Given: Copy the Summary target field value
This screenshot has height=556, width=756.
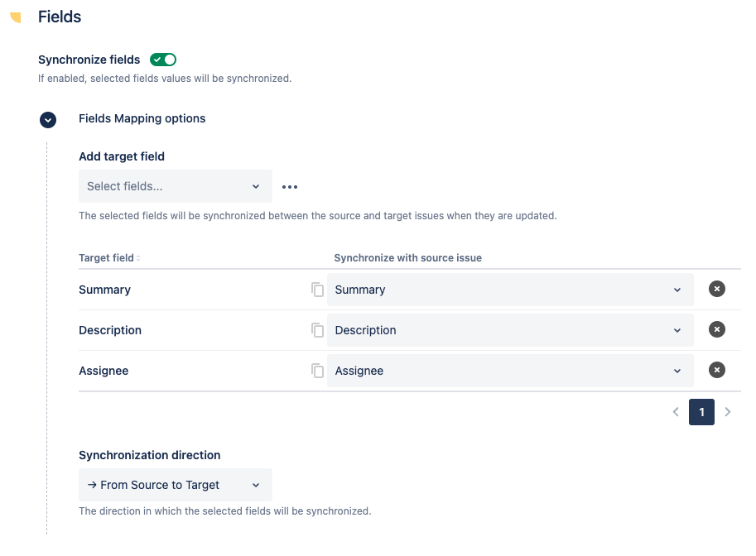Looking at the screenshot, I should (317, 289).
